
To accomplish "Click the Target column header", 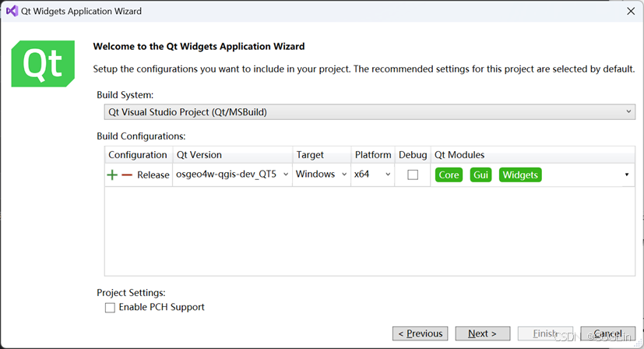I will tap(322, 155).
